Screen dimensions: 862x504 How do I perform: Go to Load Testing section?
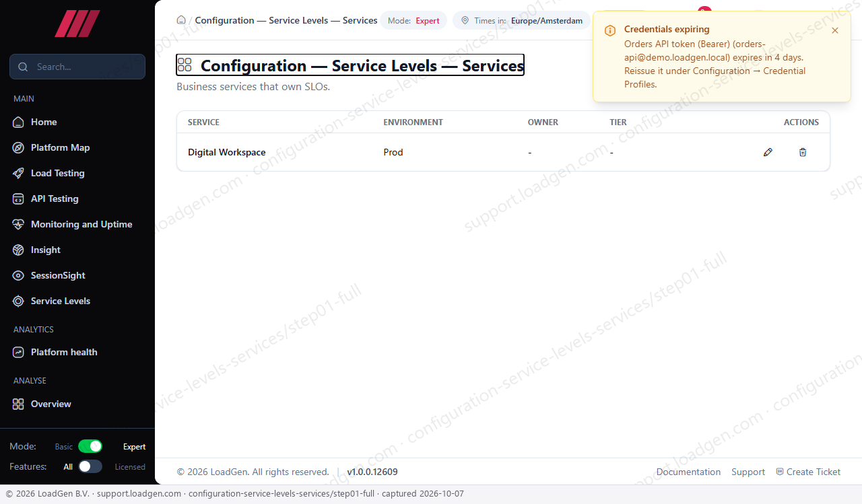[x=57, y=173]
